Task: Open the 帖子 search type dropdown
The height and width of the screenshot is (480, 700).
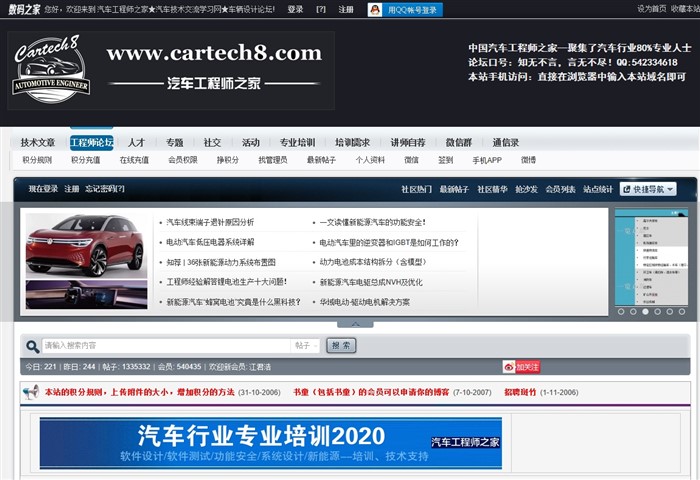Action: pyautogui.click(x=306, y=346)
